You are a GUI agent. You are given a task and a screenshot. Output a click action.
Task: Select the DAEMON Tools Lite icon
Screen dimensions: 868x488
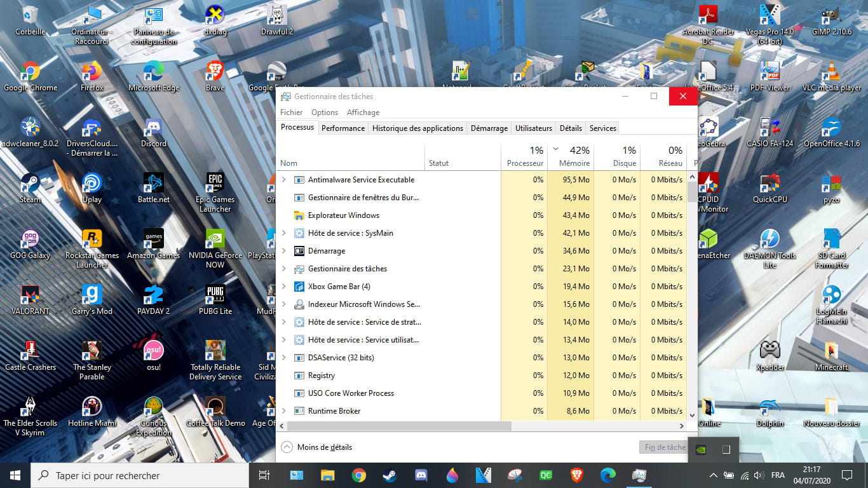pyautogui.click(x=770, y=249)
